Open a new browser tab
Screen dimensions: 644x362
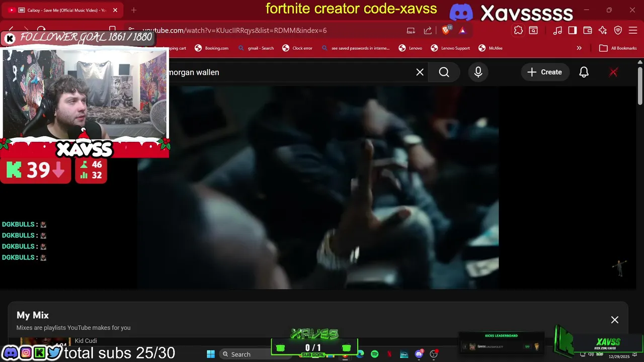[x=134, y=10]
